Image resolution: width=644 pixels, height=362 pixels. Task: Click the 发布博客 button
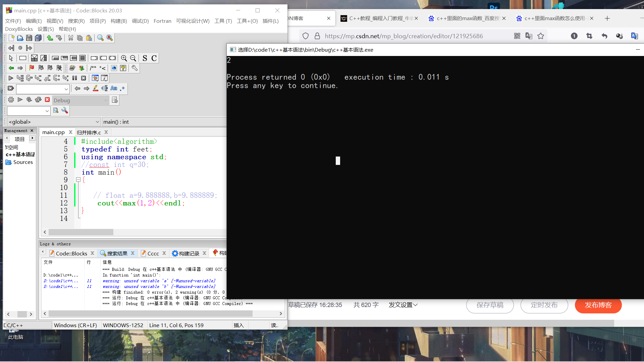[598, 305]
